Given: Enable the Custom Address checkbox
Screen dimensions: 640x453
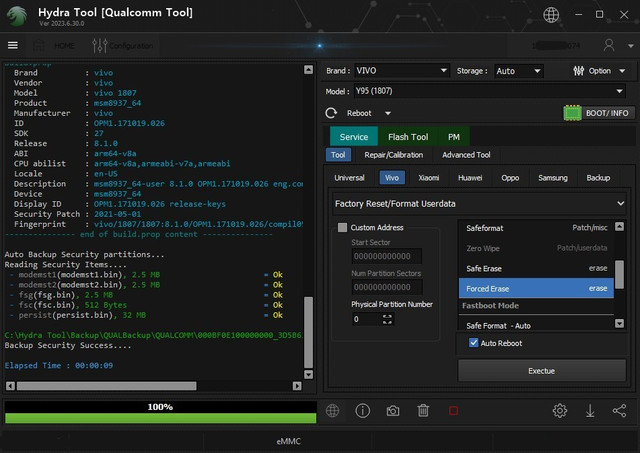Looking at the screenshot, I should pos(342,227).
